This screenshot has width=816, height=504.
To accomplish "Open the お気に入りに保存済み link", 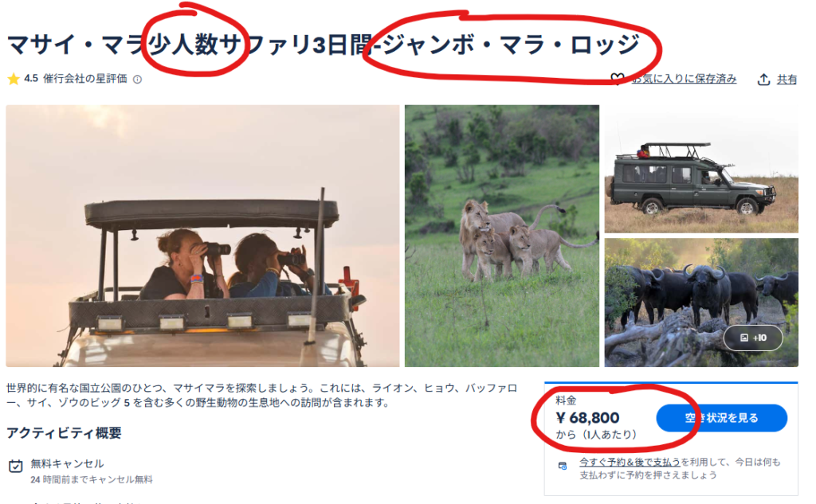I will (684, 79).
